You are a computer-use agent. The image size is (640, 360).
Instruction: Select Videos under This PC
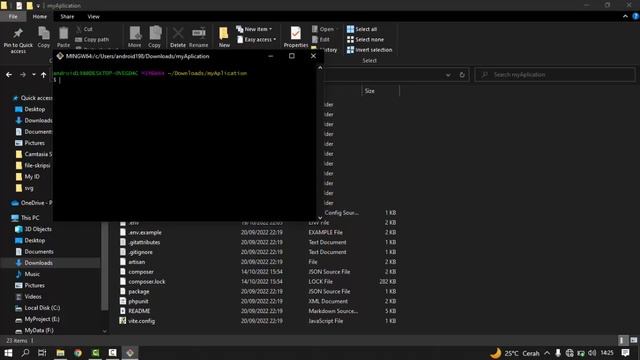(29, 297)
